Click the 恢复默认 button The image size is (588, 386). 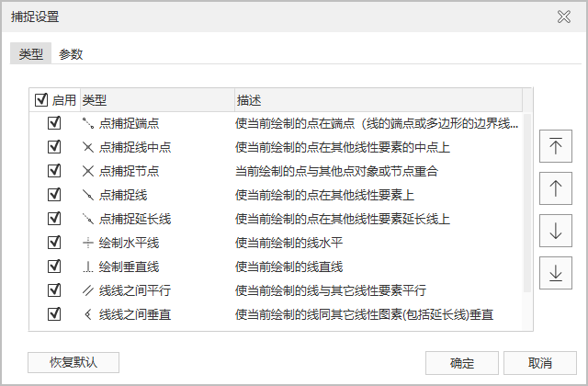pyautogui.click(x=73, y=362)
